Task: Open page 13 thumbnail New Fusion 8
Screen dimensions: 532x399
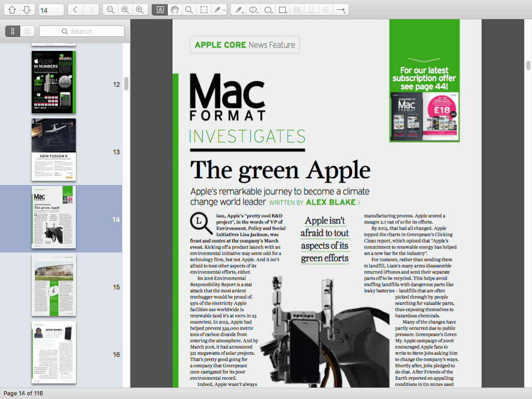Action: click(54, 150)
